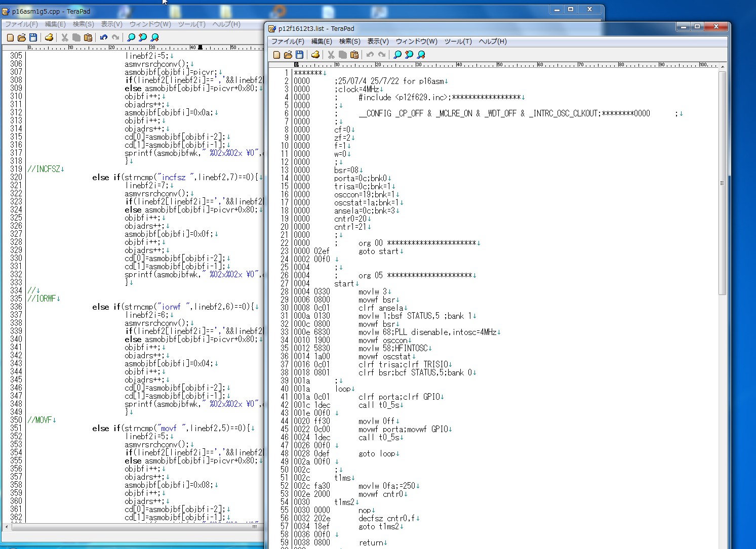Click the //INCFSZ comment on line 319
Viewport: 756px width, 549px height.
click(44, 169)
